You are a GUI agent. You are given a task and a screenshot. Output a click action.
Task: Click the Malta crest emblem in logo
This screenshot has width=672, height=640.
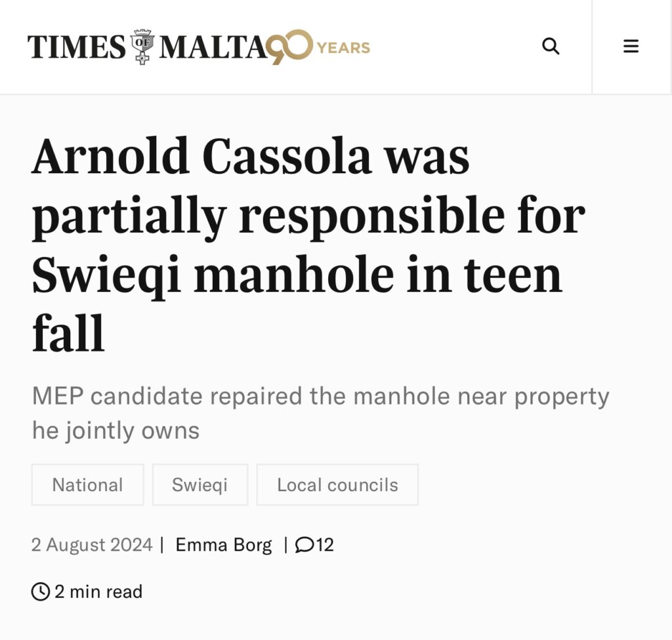click(x=142, y=47)
